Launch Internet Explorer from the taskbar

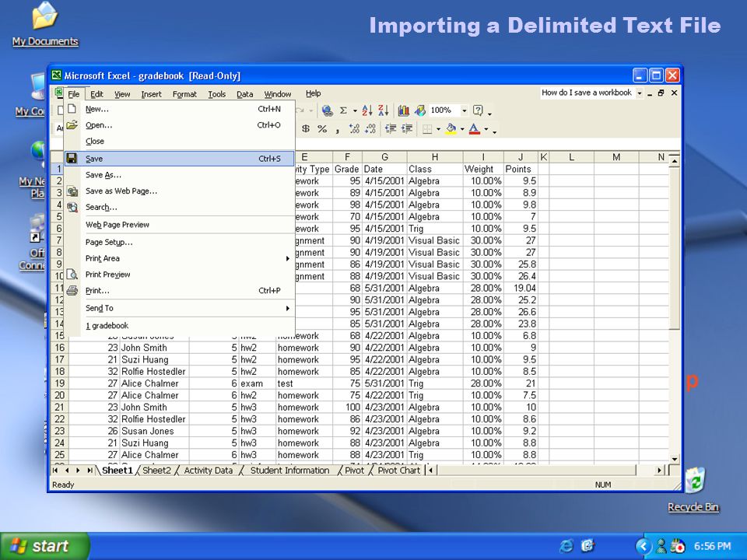(566, 546)
